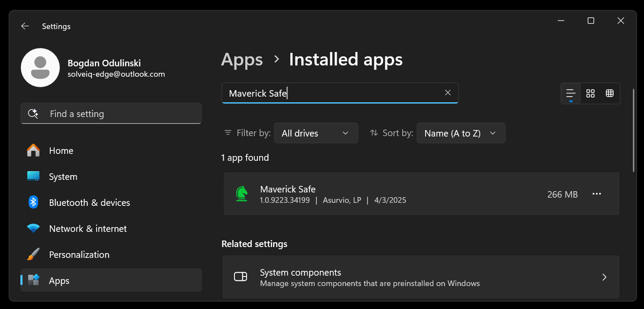Open Bluetooth & devices settings

tap(111, 203)
